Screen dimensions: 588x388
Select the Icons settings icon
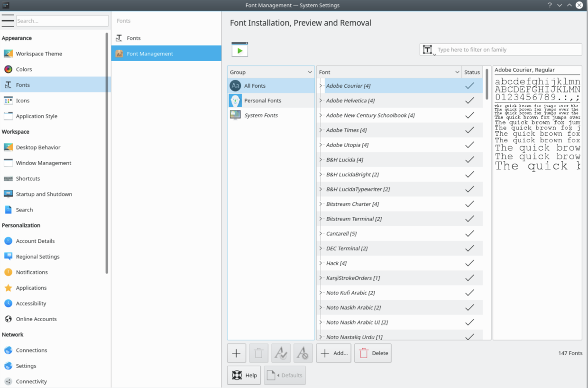(x=8, y=101)
